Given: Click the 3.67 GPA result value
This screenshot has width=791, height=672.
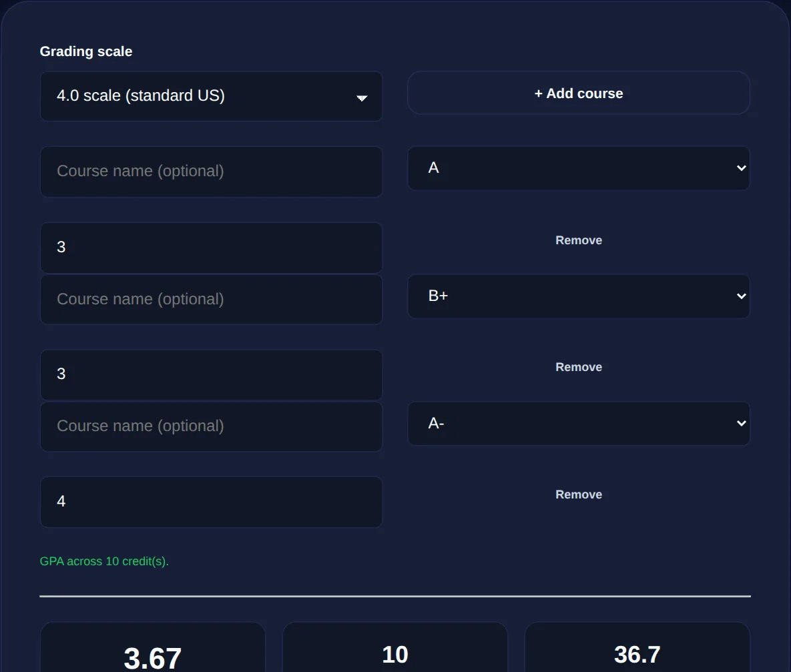Looking at the screenshot, I should [x=152, y=658].
